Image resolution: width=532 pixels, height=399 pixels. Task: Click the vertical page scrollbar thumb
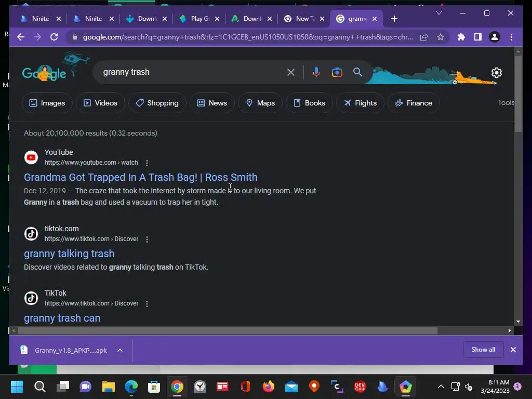coord(518,94)
